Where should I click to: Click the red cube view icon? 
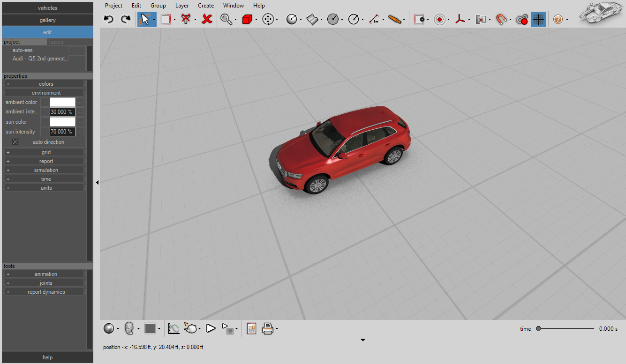[247, 19]
